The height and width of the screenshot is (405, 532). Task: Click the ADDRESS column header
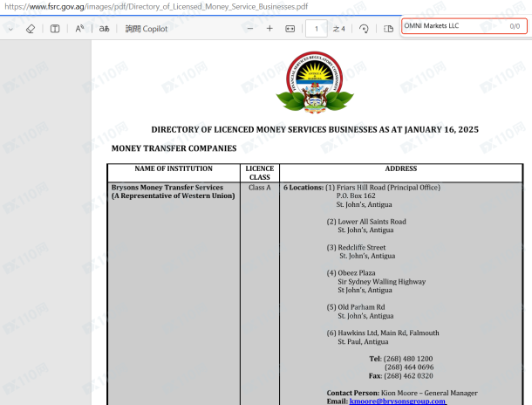pos(400,168)
